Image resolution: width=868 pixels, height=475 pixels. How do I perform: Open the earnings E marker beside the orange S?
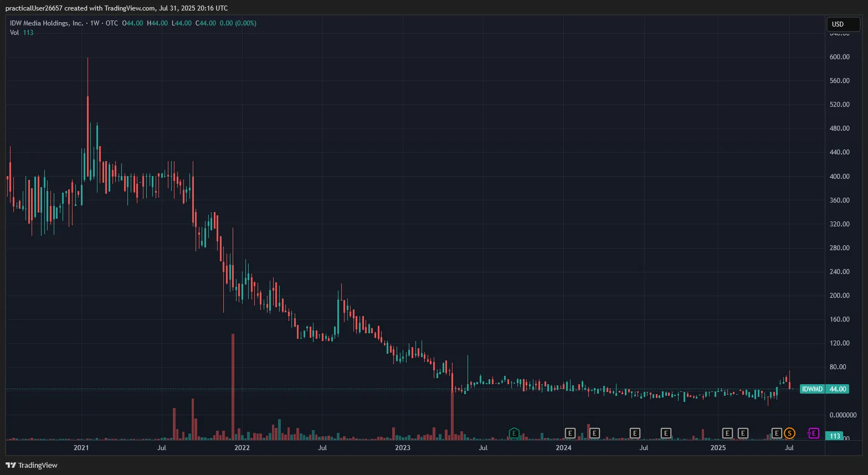pos(777,433)
